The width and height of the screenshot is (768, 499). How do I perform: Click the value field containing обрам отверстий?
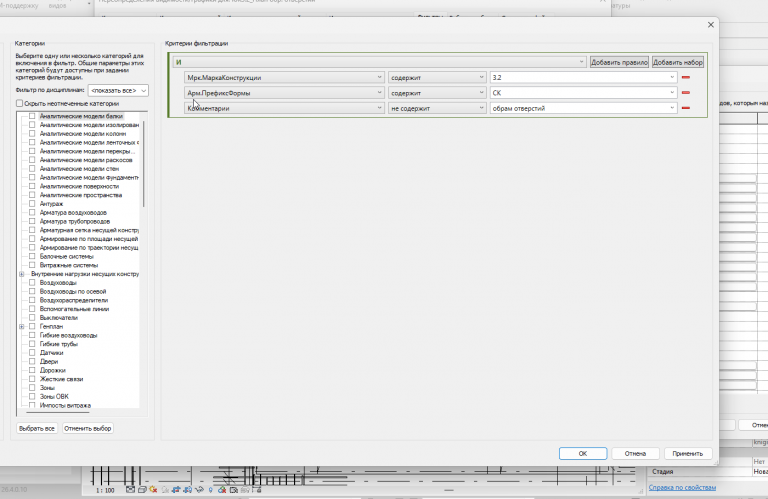click(x=583, y=108)
